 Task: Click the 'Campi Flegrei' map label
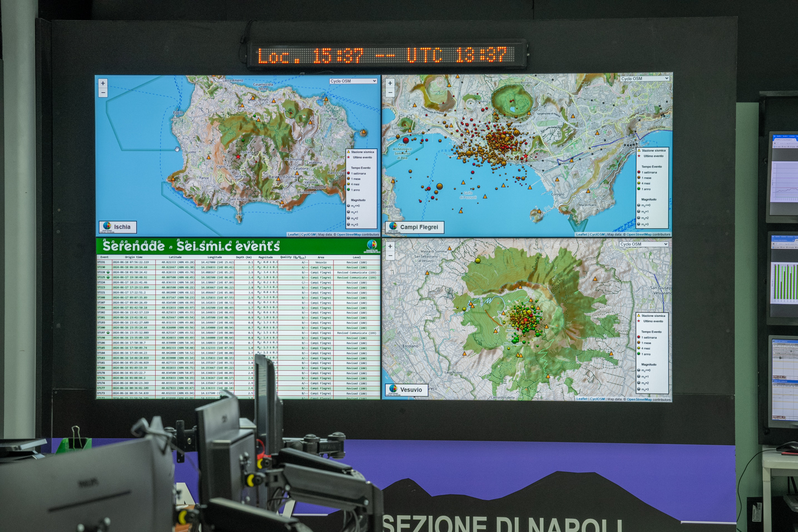[x=419, y=227]
